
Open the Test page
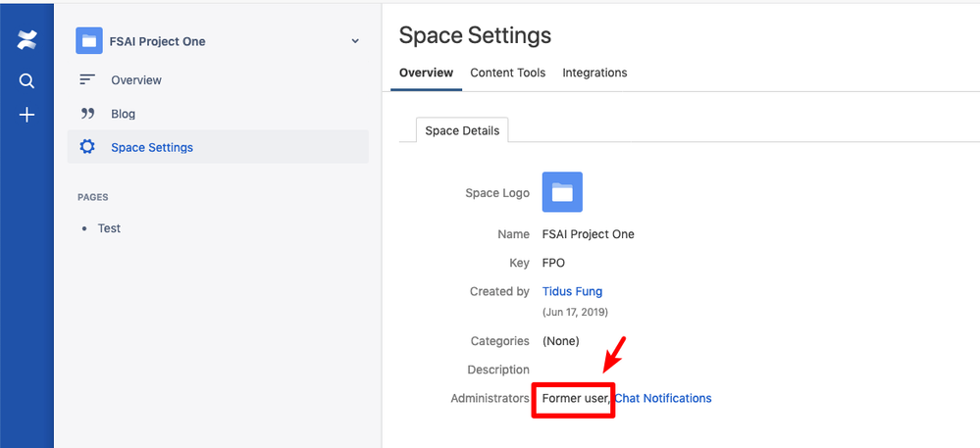coord(109,228)
